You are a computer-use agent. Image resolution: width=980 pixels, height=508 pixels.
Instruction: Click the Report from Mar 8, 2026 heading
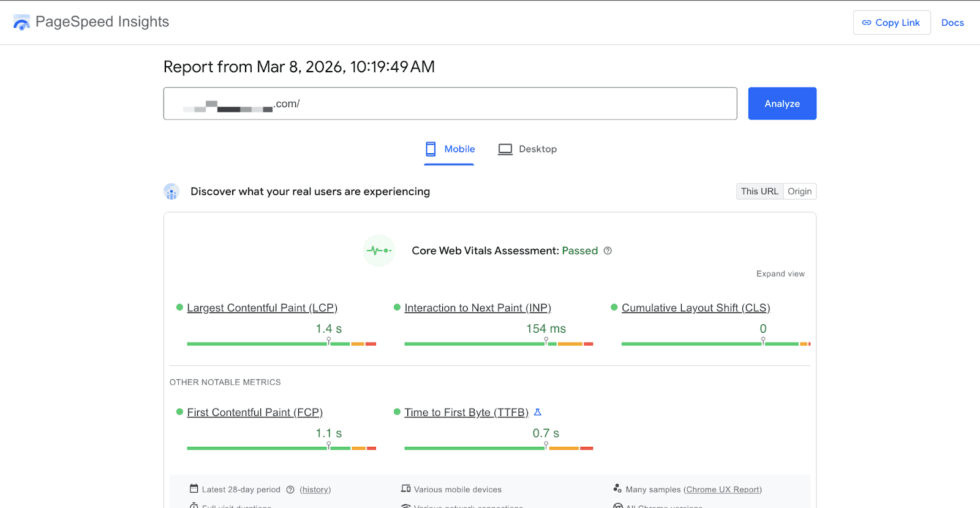pos(299,67)
